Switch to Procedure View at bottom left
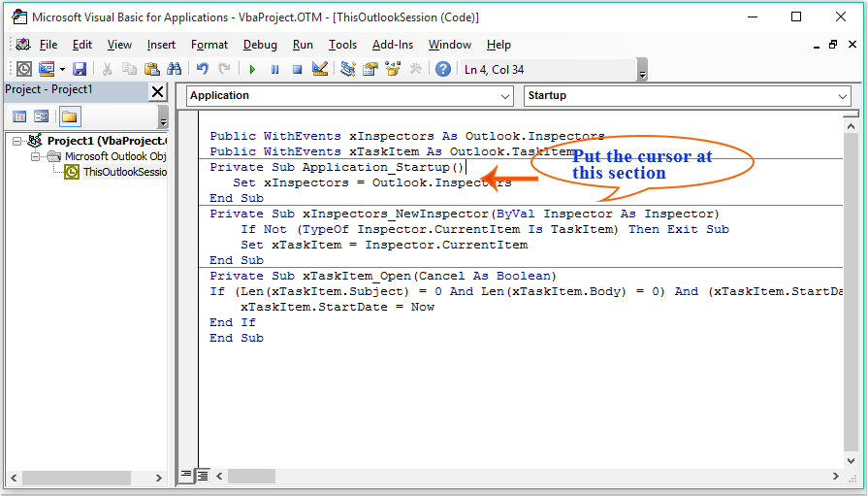Image resolution: width=868 pixels, height=496 pixels. click(187, 475)
